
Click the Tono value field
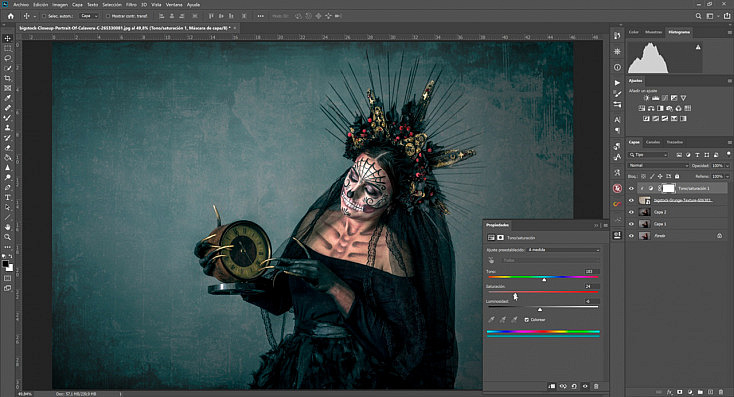591,272
